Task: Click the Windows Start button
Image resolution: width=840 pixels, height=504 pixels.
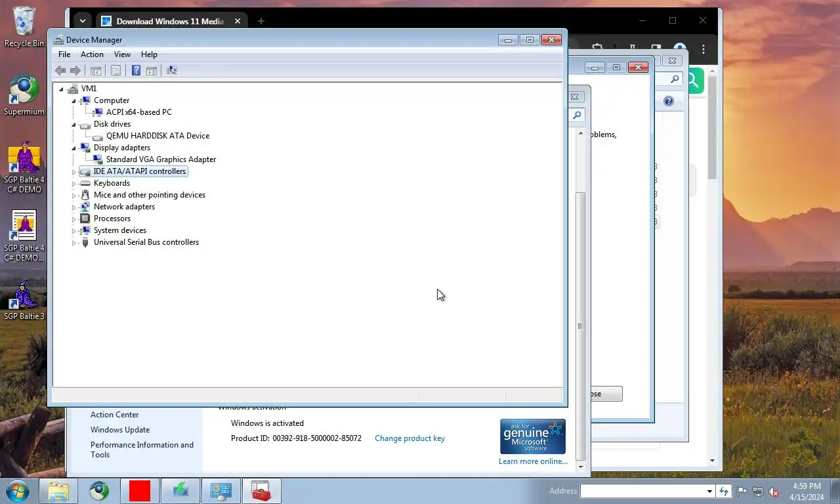Action: click(x=18, y=491)
